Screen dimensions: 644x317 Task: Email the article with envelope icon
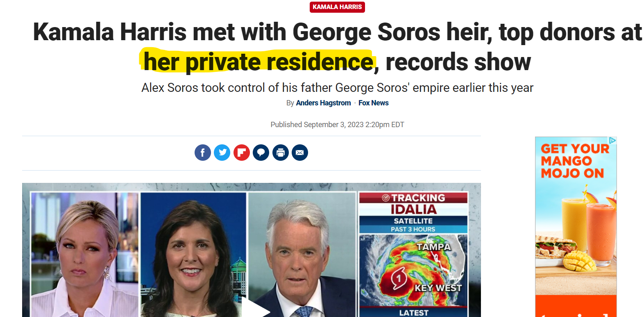coord(300,153)
